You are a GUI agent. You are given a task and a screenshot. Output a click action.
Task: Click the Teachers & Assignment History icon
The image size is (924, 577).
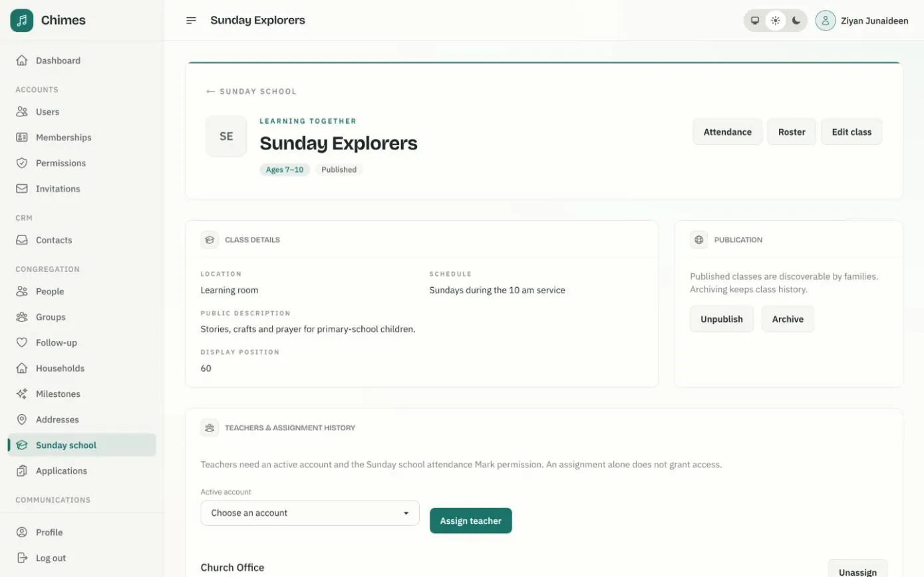point(210,428)
